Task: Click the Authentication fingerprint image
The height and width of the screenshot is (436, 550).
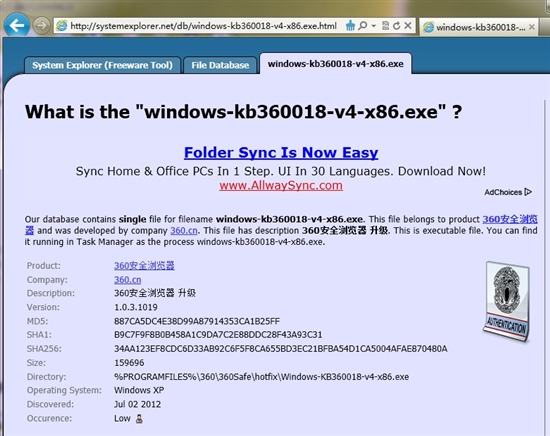Action: 507,302
